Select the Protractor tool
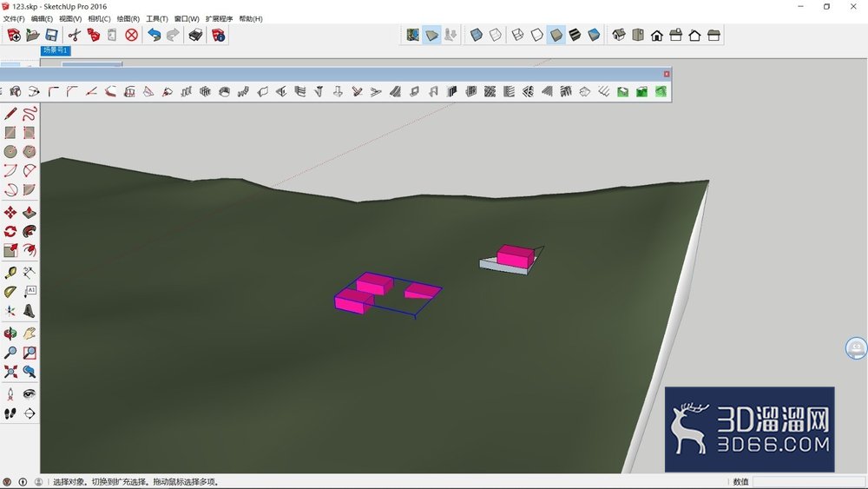Viewport: 868px width, 489px height. [x=10, y=292]
